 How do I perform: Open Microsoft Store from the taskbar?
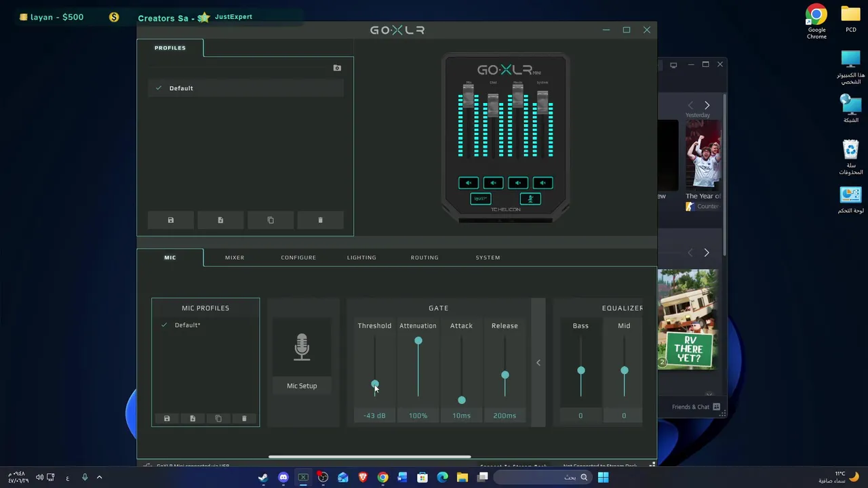point(422,477)
